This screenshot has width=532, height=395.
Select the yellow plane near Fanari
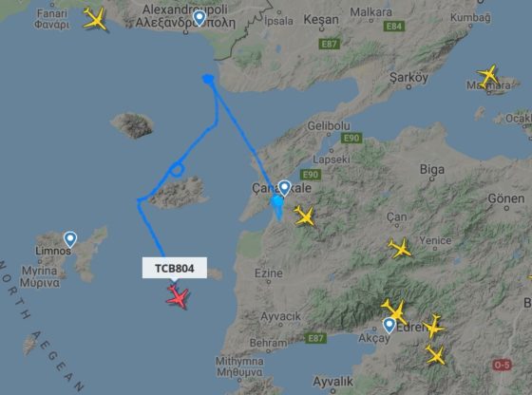click(96, 19)
